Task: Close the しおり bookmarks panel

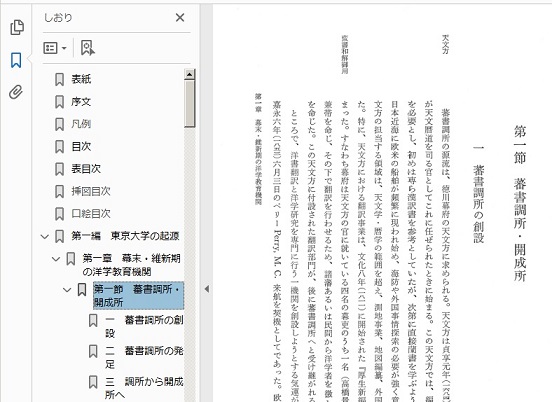Action: 180,17
